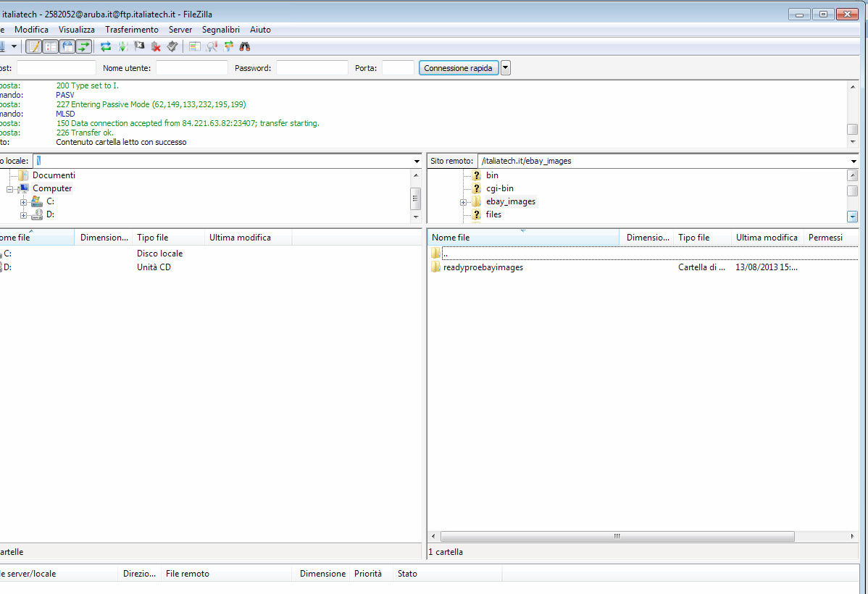Image resolution: width=868 pixels, height=594 pixels.
Task: Select the readyproebayimages folder icon
Action: pos(435,267)
